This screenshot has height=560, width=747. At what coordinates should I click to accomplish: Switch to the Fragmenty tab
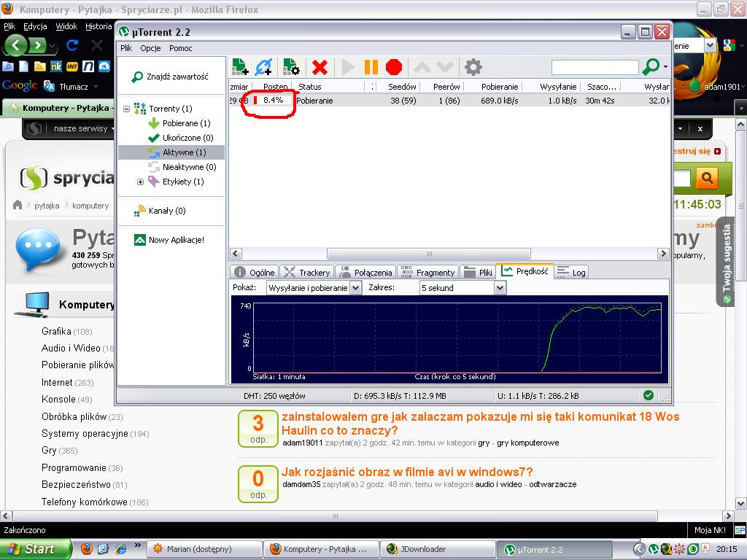coord(427,273)
